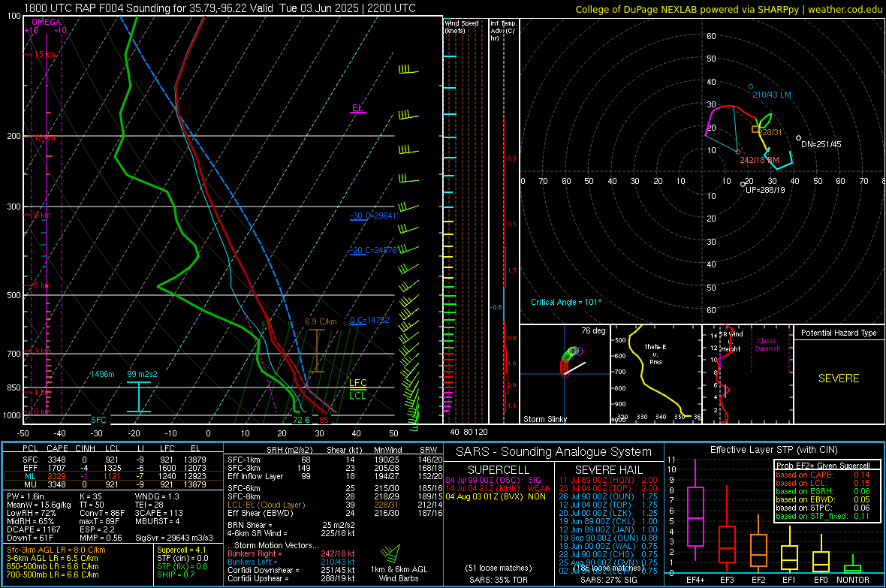The image size is (886, 588).
Task: Click the 'Sfc-3km AGL LR = 8.0 C/km' line
Action: (56, 550)
